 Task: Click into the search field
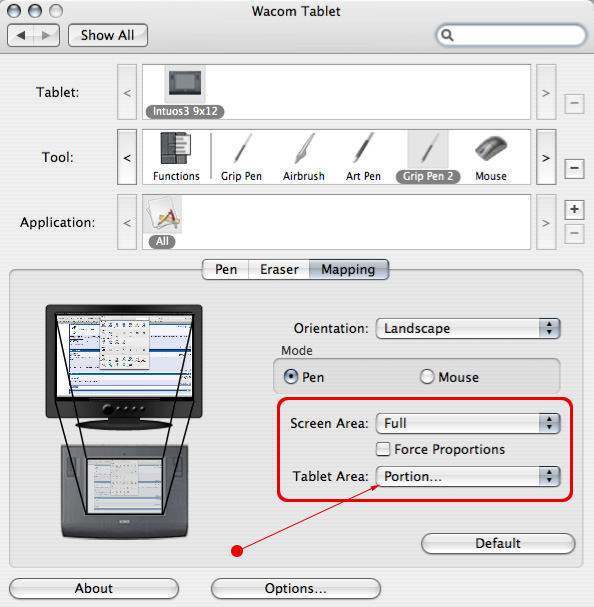(511, 35)
